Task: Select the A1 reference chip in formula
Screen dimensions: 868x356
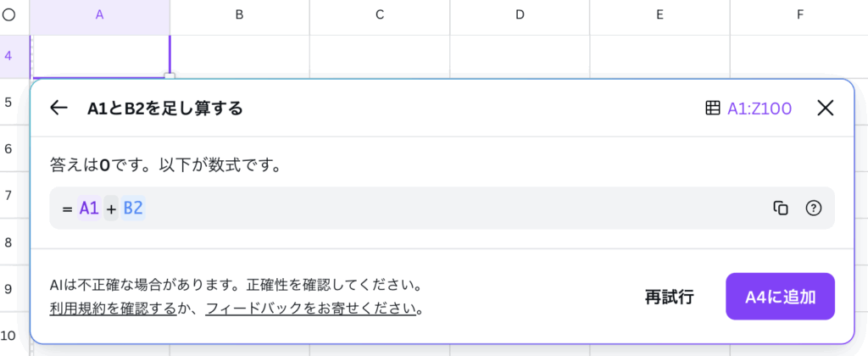Action: tap(89, 209)
